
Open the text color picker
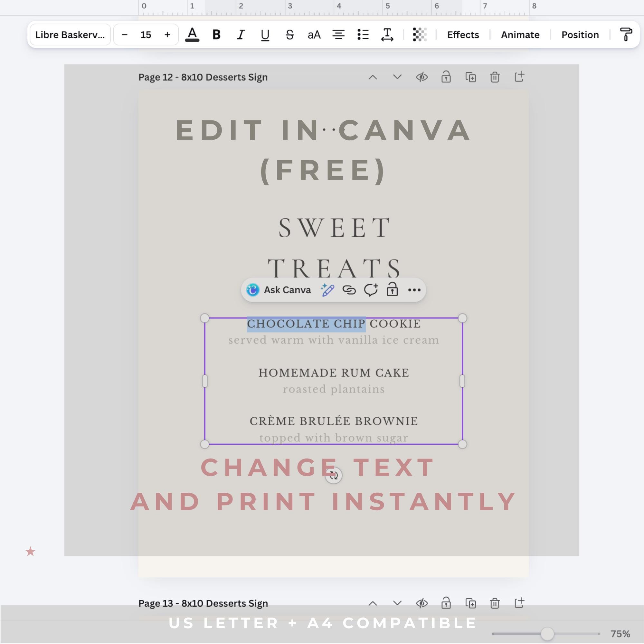click(192, 35)
